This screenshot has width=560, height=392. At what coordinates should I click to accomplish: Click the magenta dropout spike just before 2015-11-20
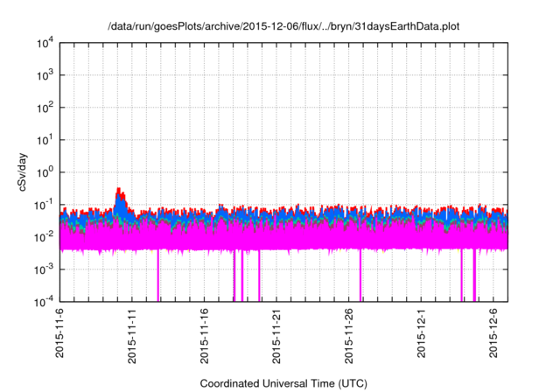259,275
